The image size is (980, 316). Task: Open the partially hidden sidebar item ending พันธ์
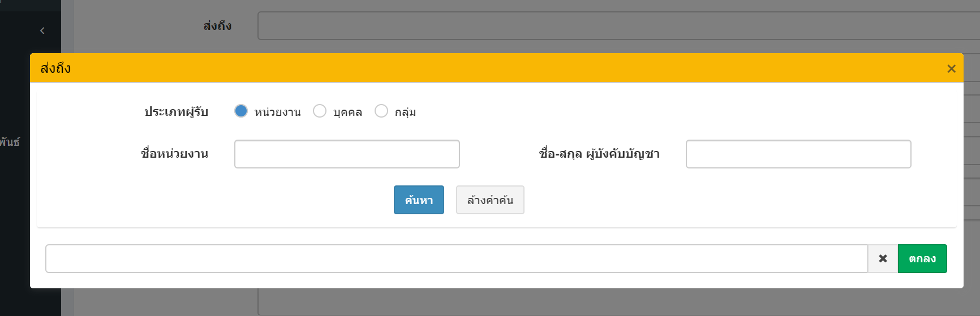tap(10, 142)
